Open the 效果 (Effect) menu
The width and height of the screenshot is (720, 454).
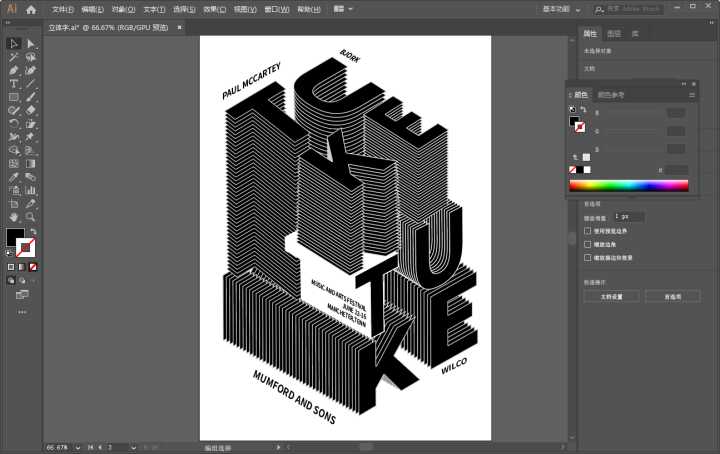[214, 9]
